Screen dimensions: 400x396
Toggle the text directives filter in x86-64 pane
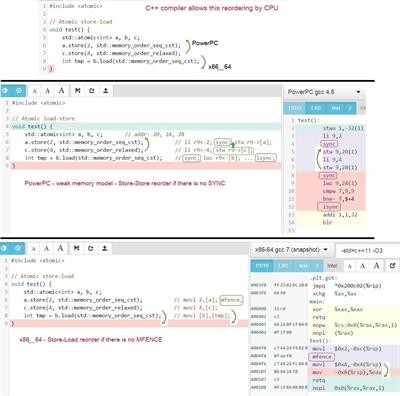coord(303,266)
